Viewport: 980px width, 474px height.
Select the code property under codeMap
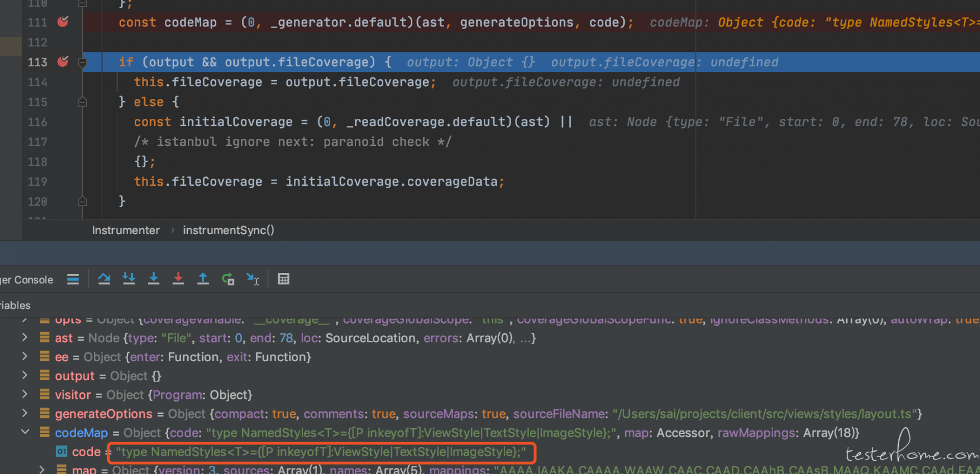click(490, 452)
